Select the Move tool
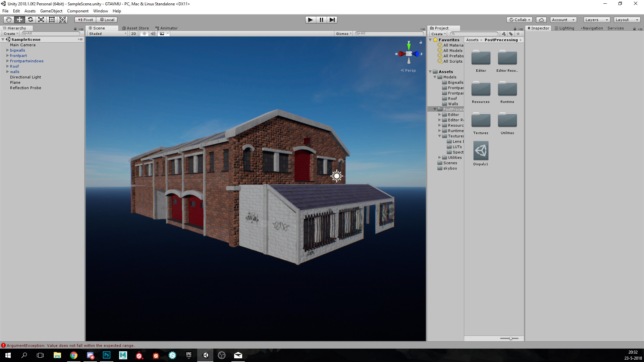644x362 pixels. [19, 19]
